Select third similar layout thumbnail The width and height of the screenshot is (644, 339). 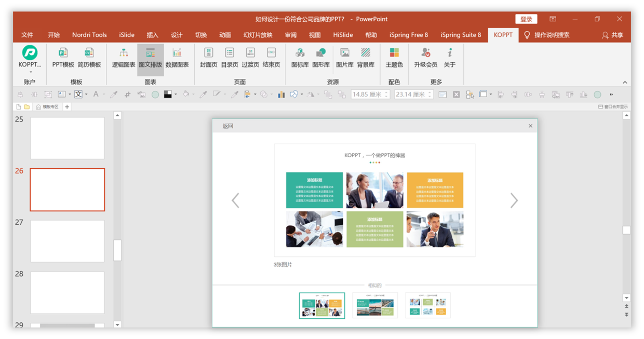point(428,305)
